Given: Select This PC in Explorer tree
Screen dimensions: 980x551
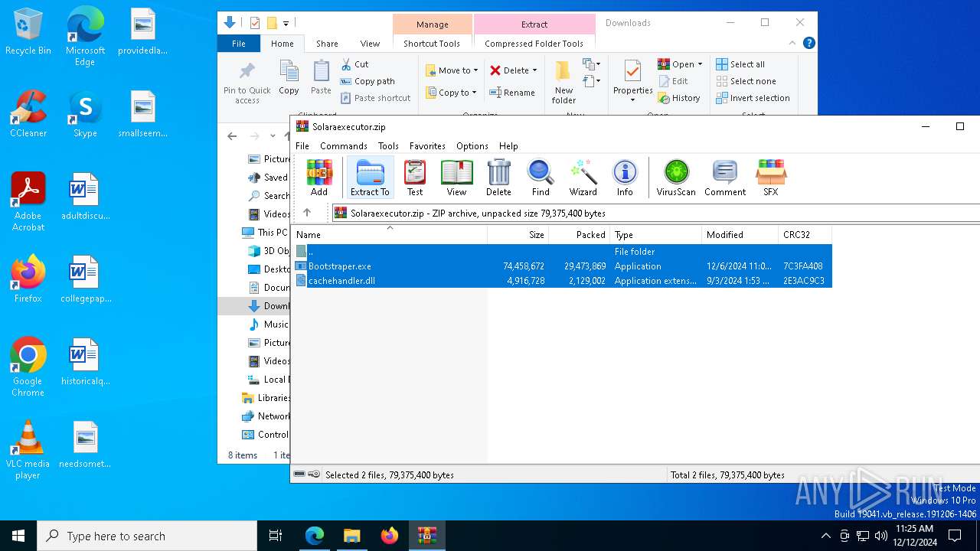Looking at the screenshot, I should click(265, 233).
